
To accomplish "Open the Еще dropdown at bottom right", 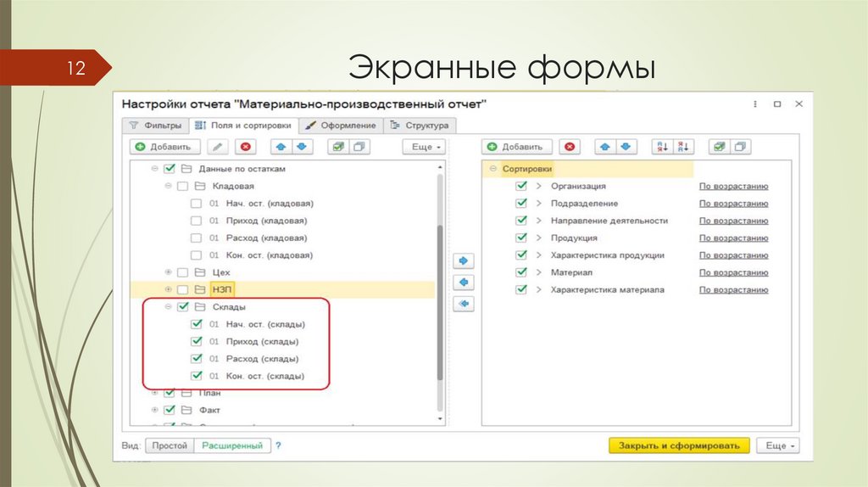I will click(778, 445).
